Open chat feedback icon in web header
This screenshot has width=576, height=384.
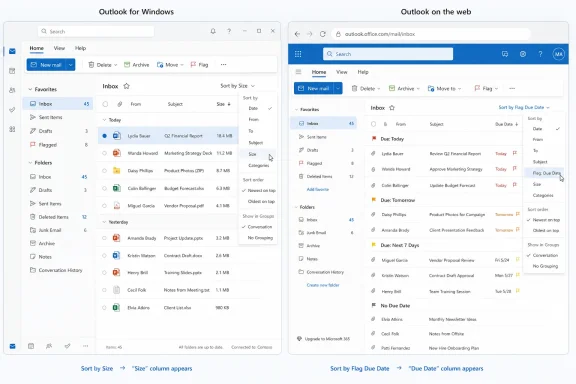coord(505,54)
